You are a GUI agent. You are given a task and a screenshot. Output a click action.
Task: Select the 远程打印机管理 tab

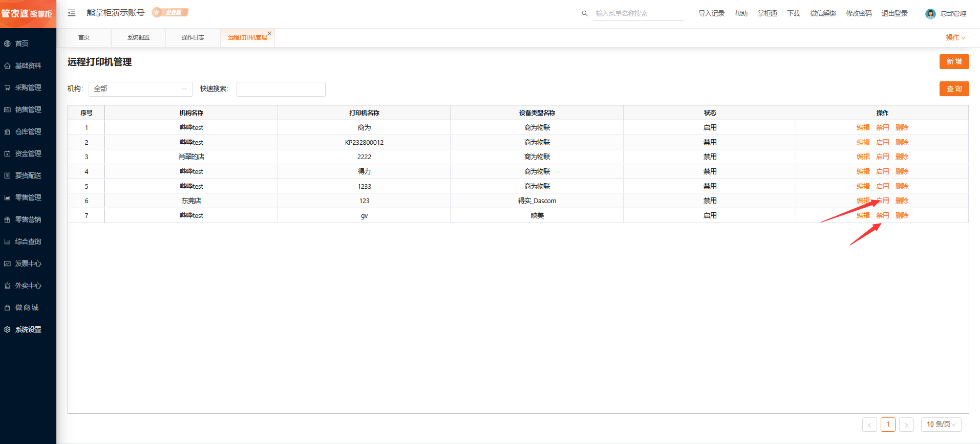click(247, 37)
